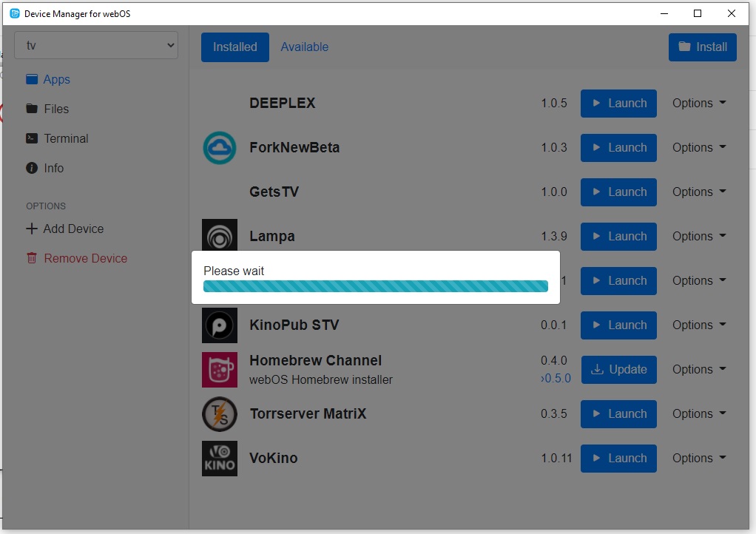This screenshot has width=756, height=534.
Task: Launch the GetsTV app
Action: click(618, 192)
